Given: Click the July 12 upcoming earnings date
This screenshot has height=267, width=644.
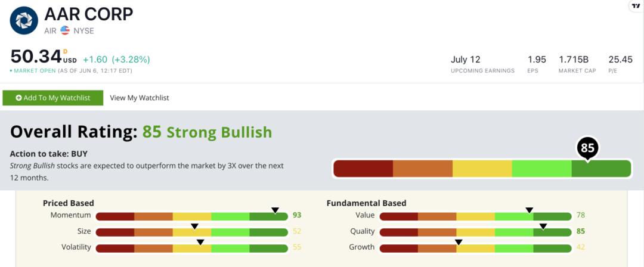Looking at the screenshot, I should (x=466, y=60).
